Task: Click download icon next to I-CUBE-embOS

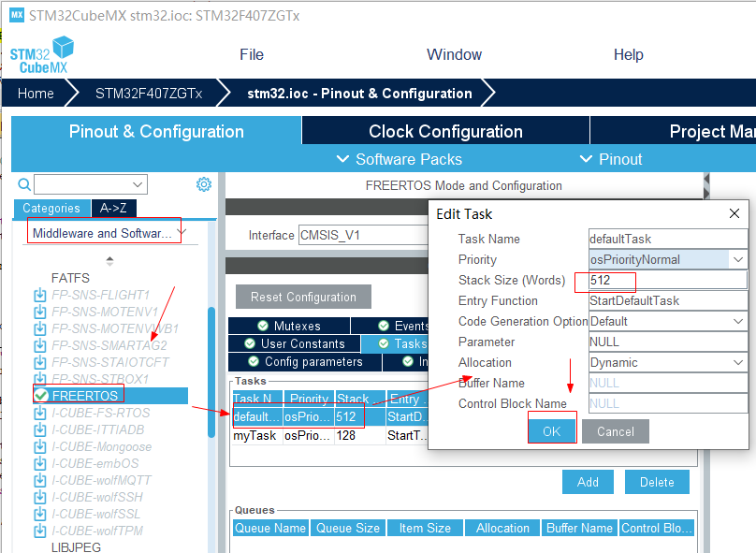Action: point(40,463)
